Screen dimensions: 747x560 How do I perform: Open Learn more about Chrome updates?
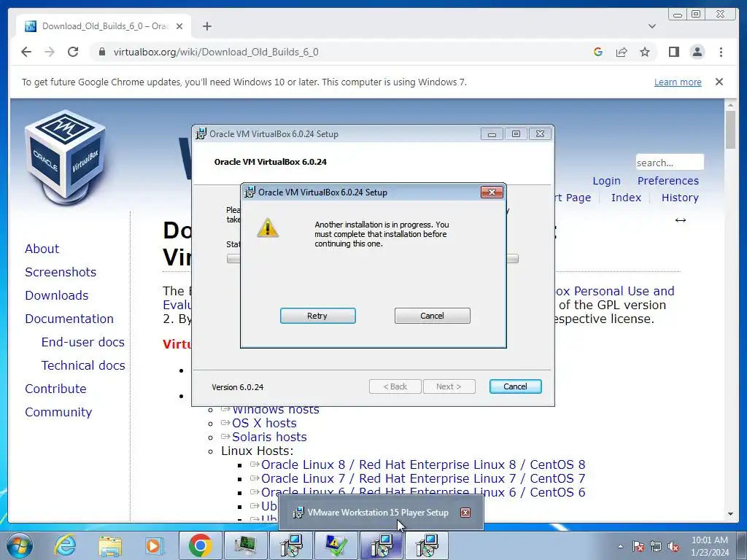pyautogui.click(x=678, y=82)
